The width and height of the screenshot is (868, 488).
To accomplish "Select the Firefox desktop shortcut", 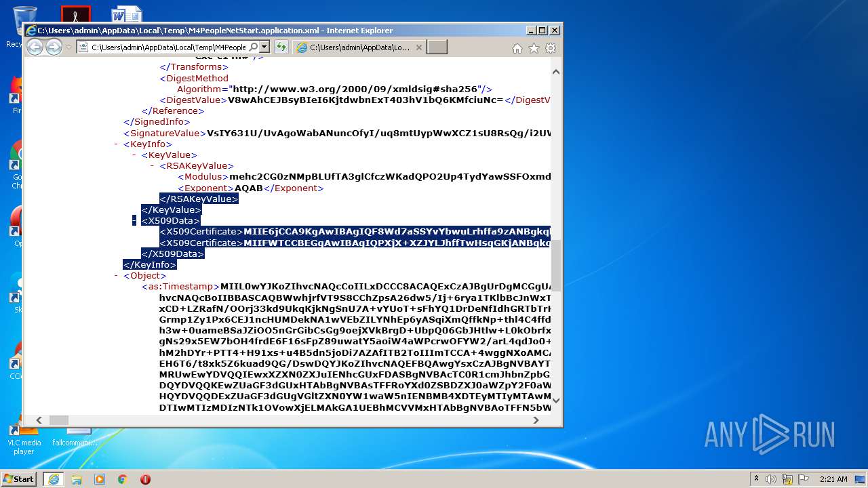I will (15, 95).
